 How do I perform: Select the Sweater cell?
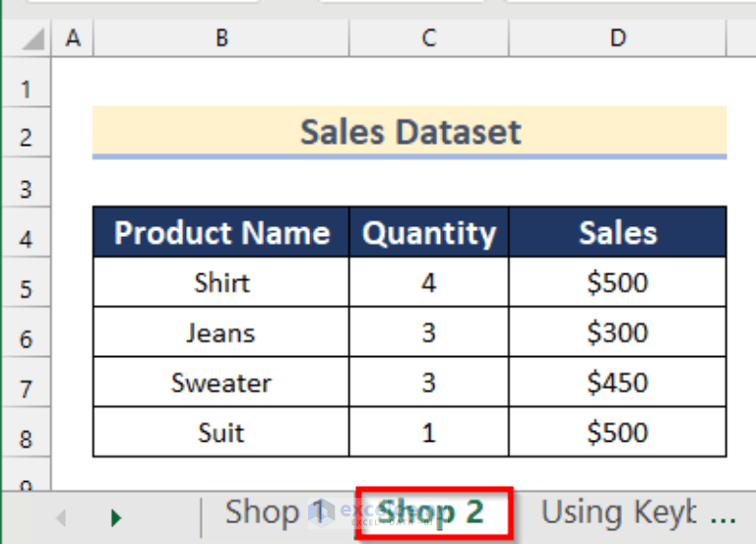point(221,383)
